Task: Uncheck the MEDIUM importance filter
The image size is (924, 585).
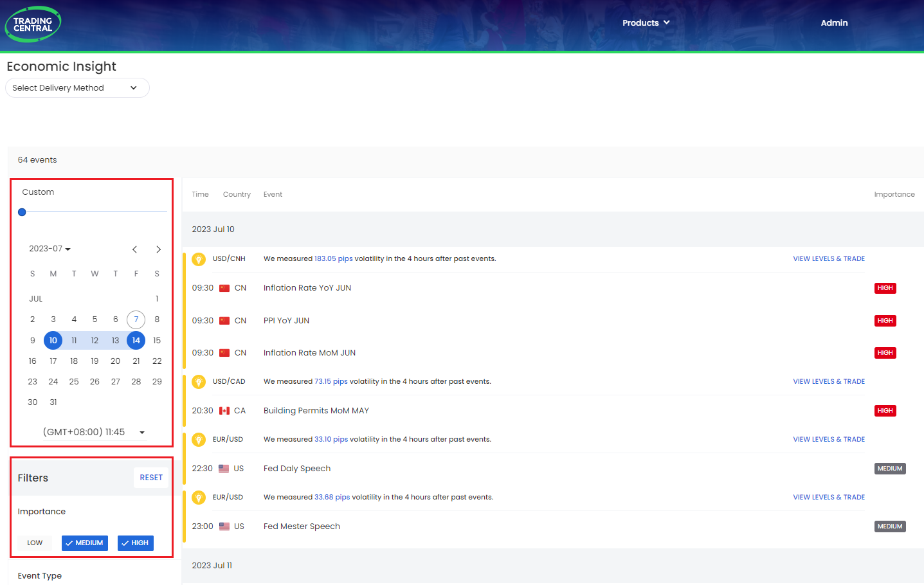Action: pos(85,543)
